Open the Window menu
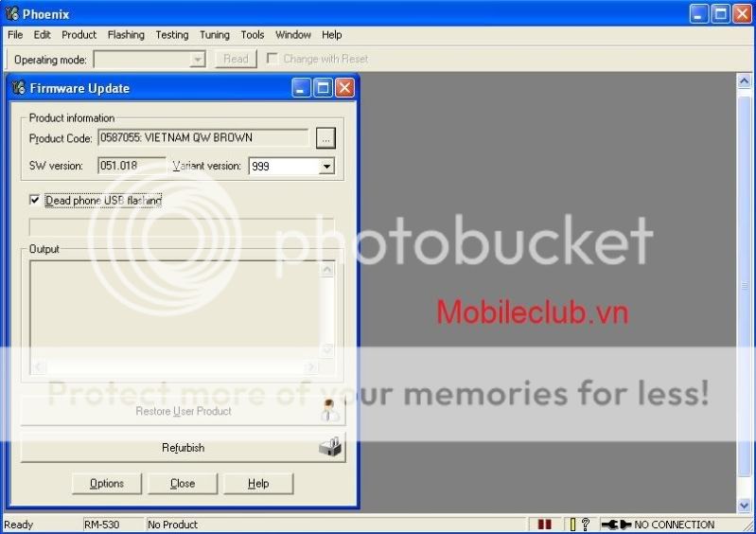Image resolution: width=756 pixels, height=534 pixels. tap(292, 35)
